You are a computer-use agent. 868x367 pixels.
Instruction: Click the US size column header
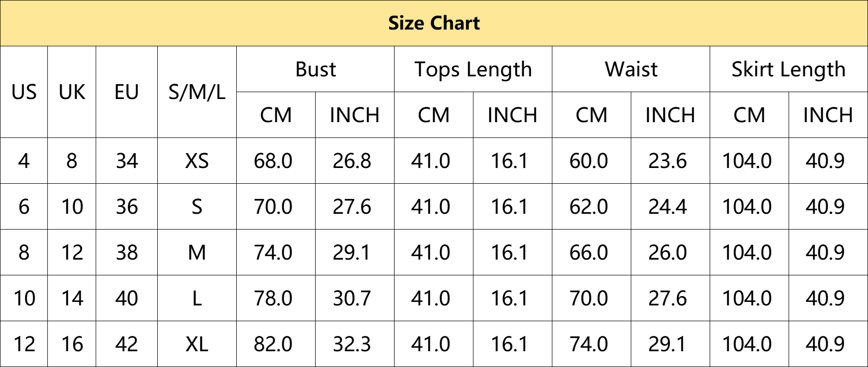pyautogui.click(x=24, y=92)
